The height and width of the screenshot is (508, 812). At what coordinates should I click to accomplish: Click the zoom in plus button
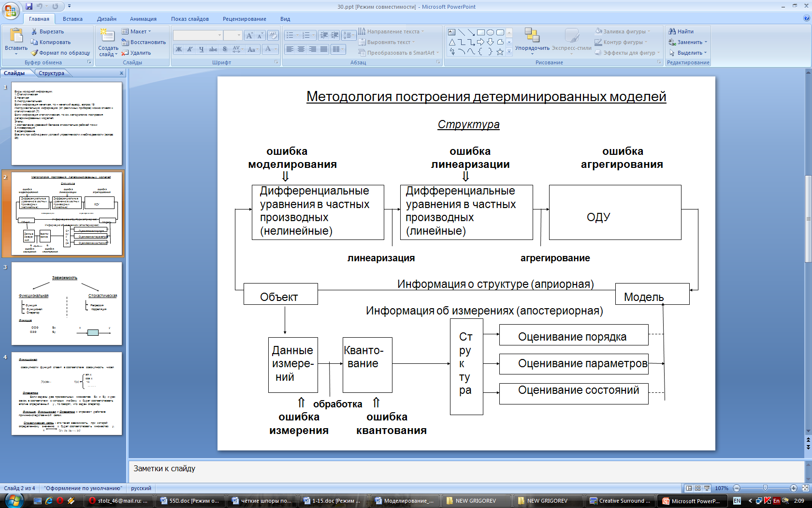click(x=794, y=488)
